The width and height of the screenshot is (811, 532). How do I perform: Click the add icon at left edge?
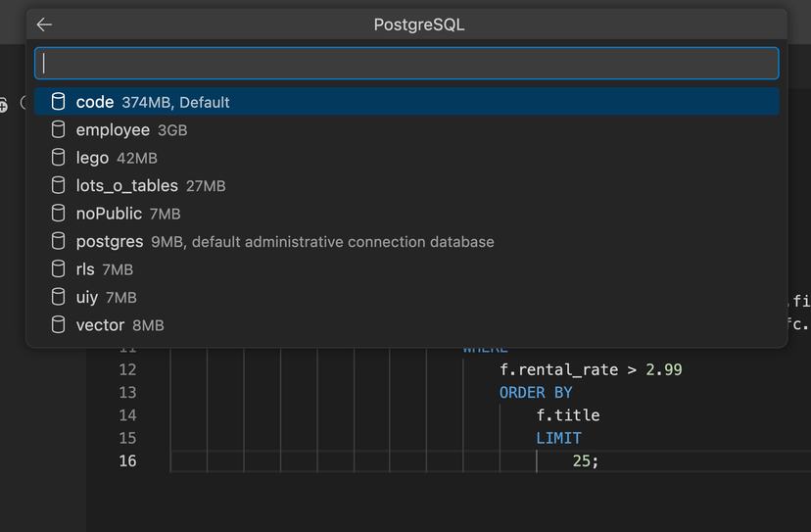3,105
